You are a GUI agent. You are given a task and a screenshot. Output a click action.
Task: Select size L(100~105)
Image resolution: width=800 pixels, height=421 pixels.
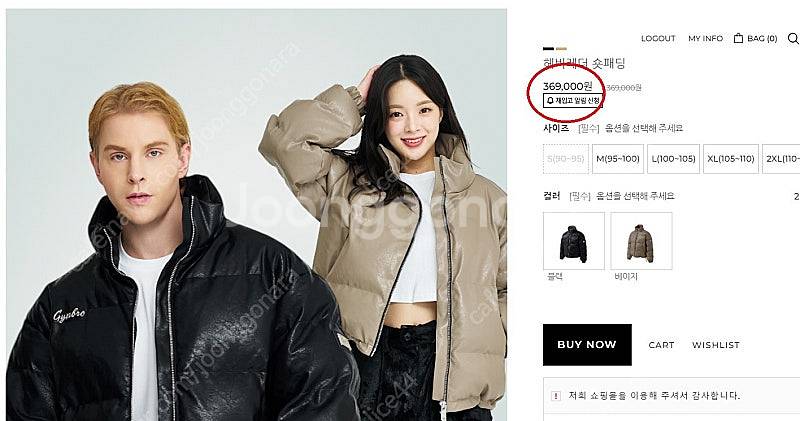click(673, 159)
